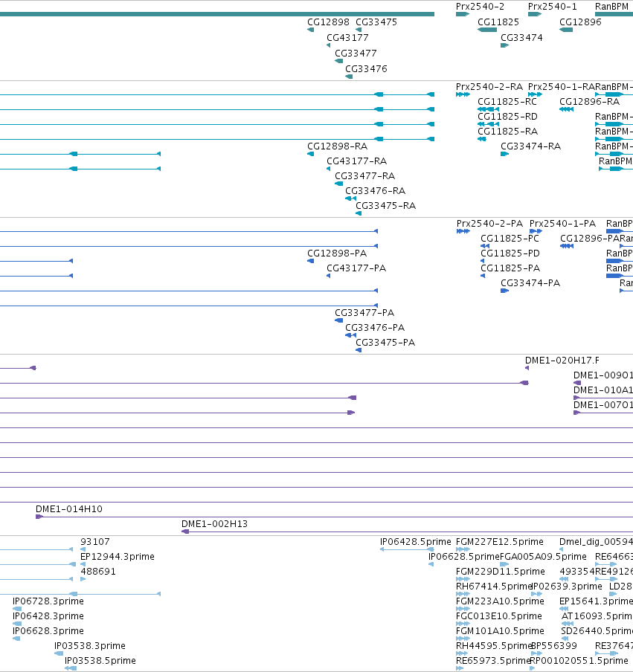The width and height of the screenshot is (633, 672).
Task: Select the FGM223A10.5prime EST label
Action: pos(500,601)
